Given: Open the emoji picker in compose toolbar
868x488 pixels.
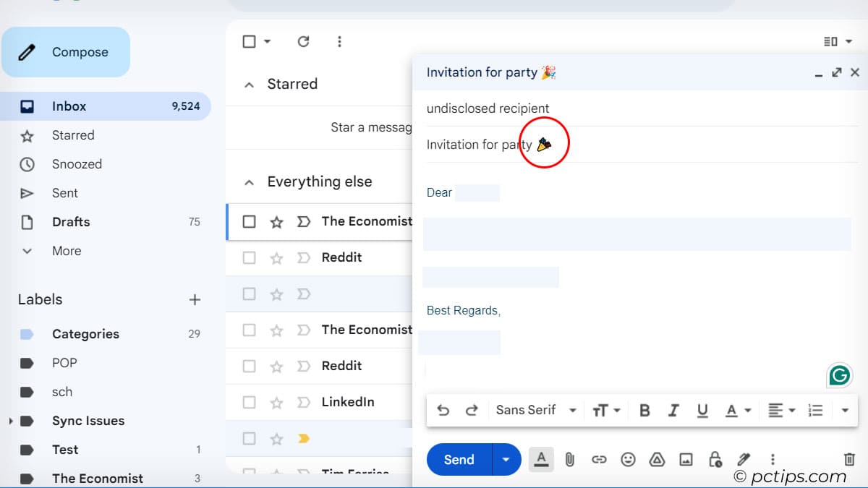Looking at the screenshot, I should 628,459.
